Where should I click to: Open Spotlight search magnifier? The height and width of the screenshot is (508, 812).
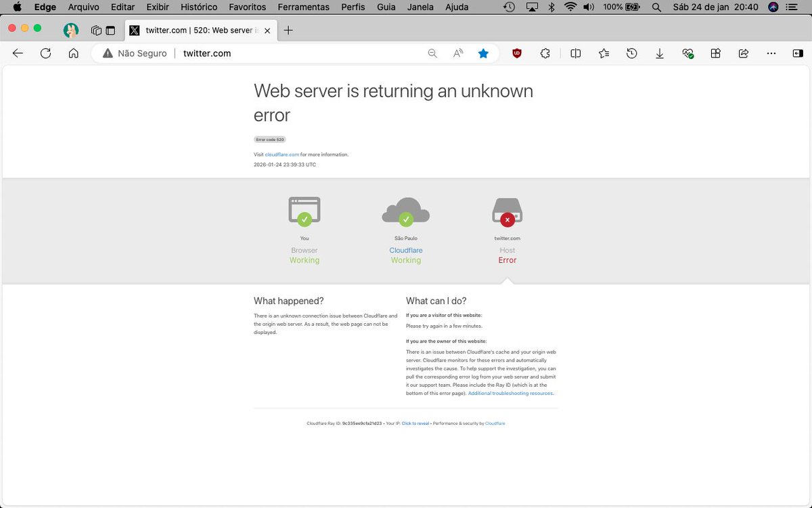656,7
